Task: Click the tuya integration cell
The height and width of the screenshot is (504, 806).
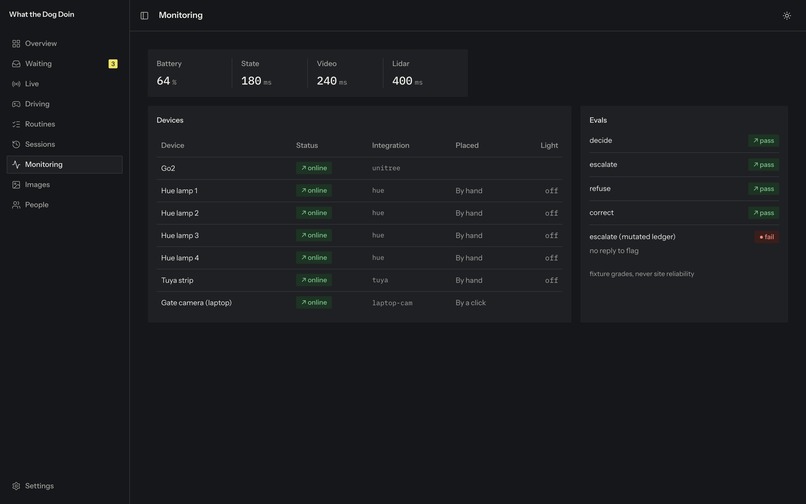Action: pyautogui.click(x=380, y=280)
